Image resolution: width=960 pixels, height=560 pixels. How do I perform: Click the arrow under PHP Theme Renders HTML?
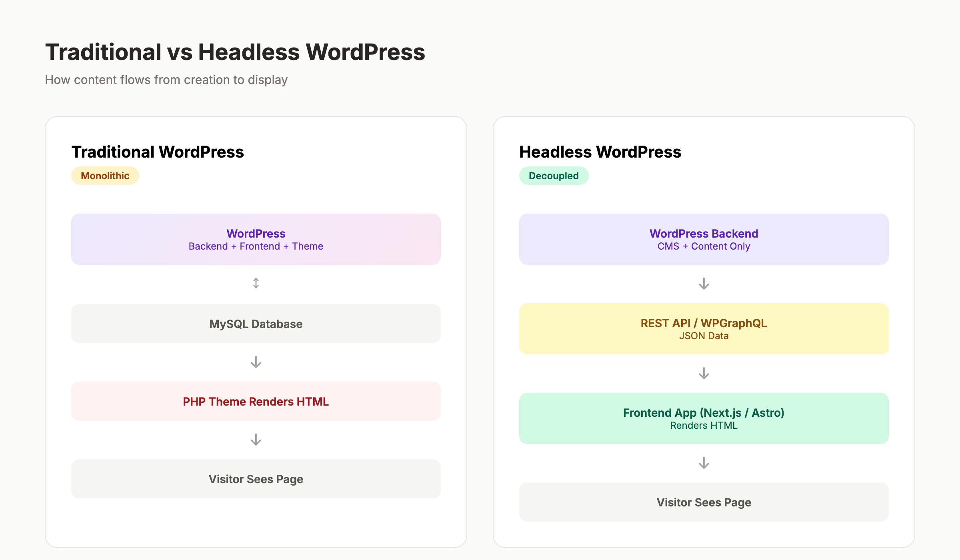256,440
